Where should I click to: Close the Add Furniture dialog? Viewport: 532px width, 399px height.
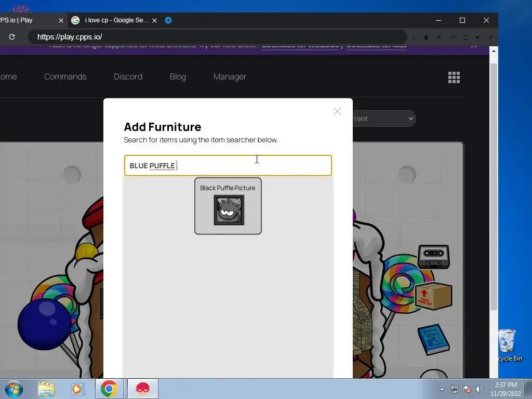(x=337, y=111)
